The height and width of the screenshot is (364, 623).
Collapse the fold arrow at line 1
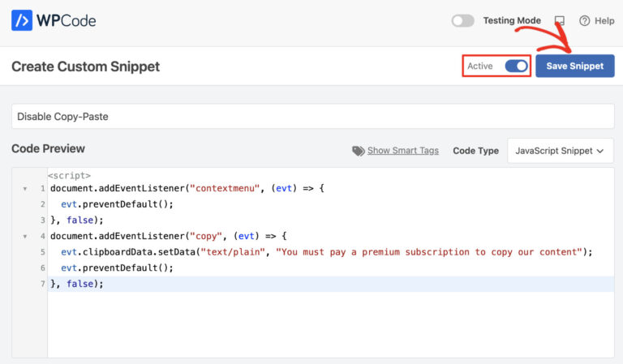25,189
